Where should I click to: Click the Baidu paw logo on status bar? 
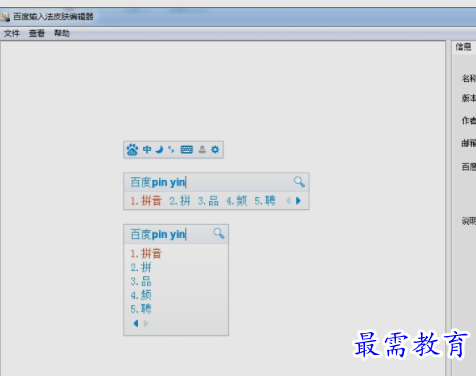[132, 150]
